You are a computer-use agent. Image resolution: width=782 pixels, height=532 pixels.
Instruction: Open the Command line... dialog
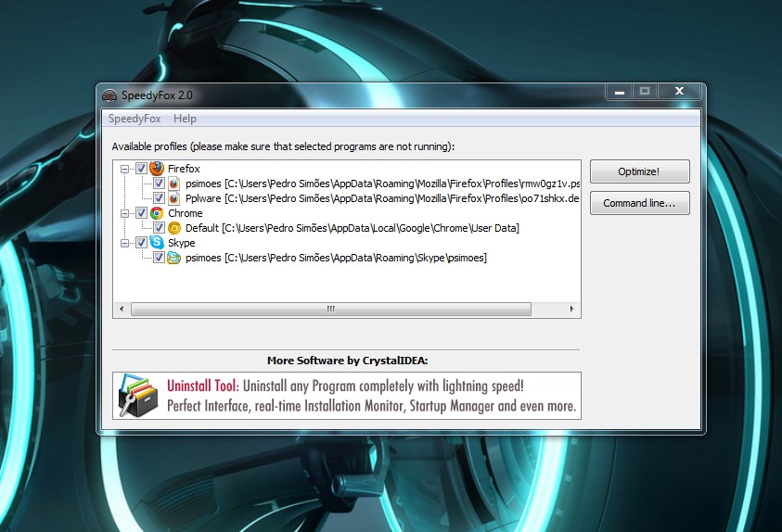(x=639, y=203)
